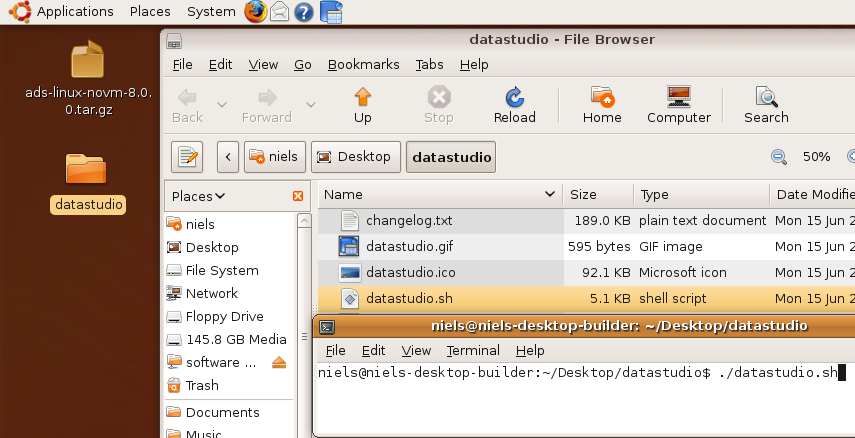Open the Back history dropdown arrow

pyautogui.click(x=221, y=104)
